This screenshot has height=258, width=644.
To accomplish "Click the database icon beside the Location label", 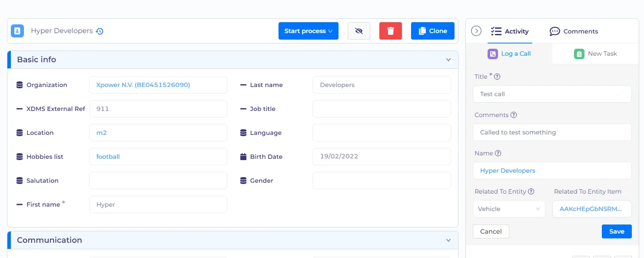I will [20, 133].
